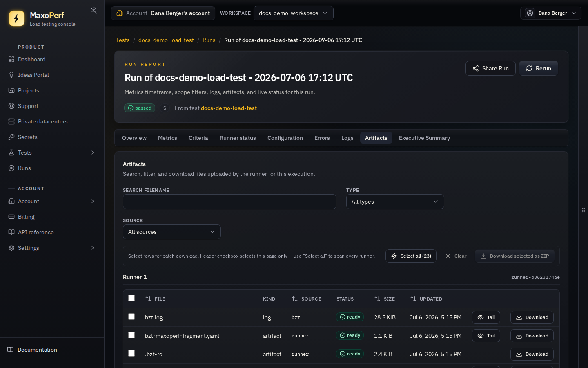Click the Dana Berger's account selector
Viewport: 588px width, 368px height.
pos(163,13)
